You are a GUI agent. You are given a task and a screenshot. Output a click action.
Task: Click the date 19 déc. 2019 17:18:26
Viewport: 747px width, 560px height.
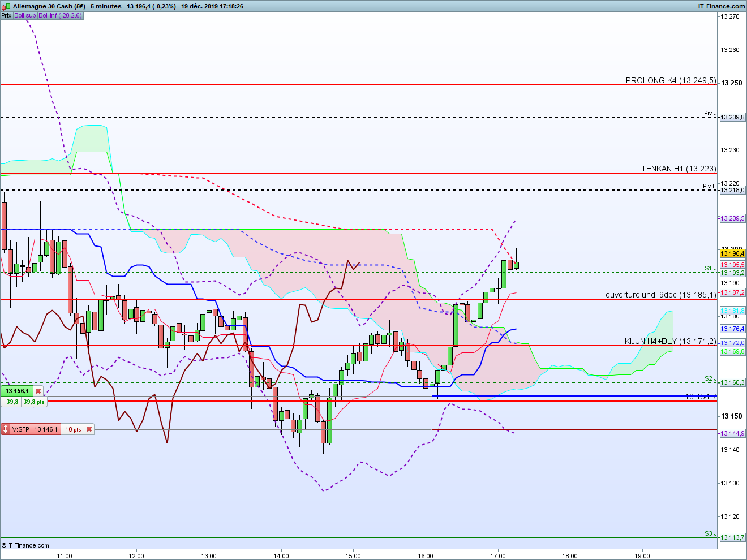click(x=212, y=6)
